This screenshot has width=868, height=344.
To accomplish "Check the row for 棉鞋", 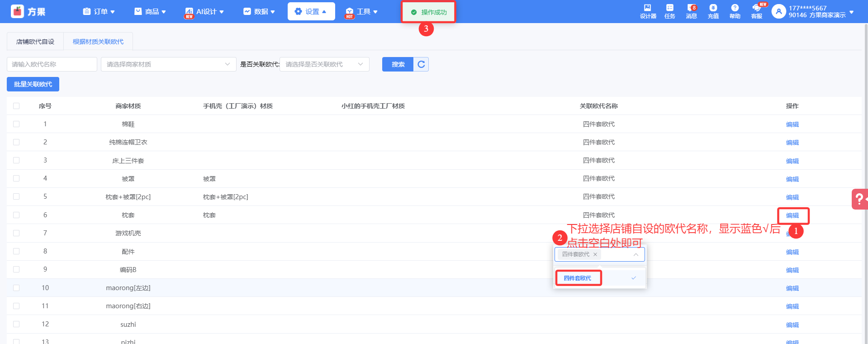I will tap(16, 124).
